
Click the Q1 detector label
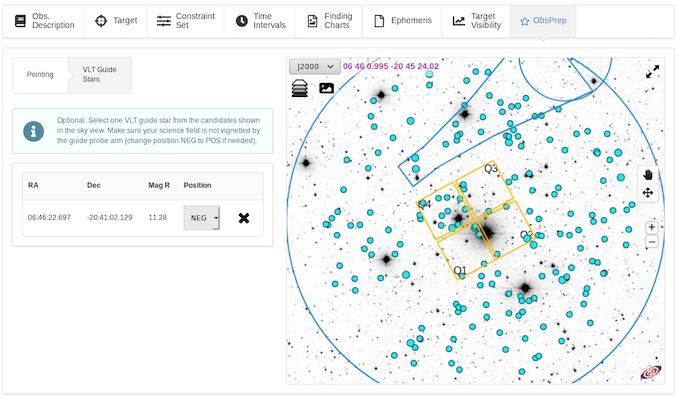point(460,271)
